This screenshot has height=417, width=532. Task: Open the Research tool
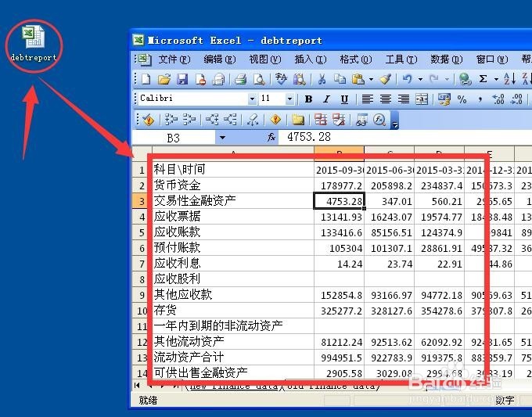click(299, 79)
